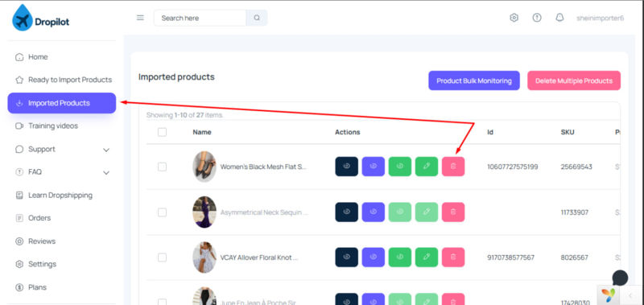Click Product Bulk Monitoring button
The width and height of the screenshot is (644, 305).
(474, 80)
